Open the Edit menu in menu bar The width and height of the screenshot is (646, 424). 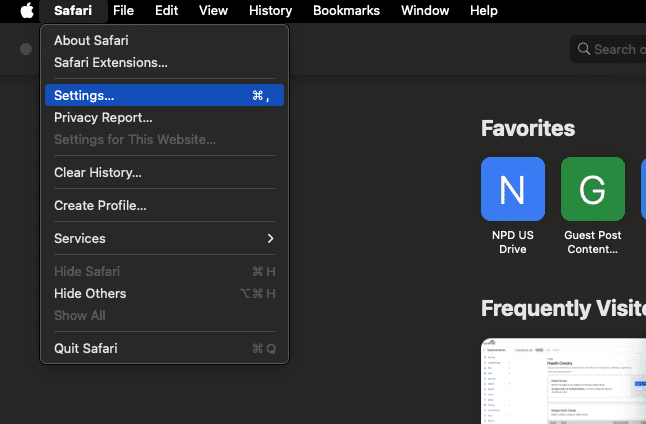click(166, 11)
